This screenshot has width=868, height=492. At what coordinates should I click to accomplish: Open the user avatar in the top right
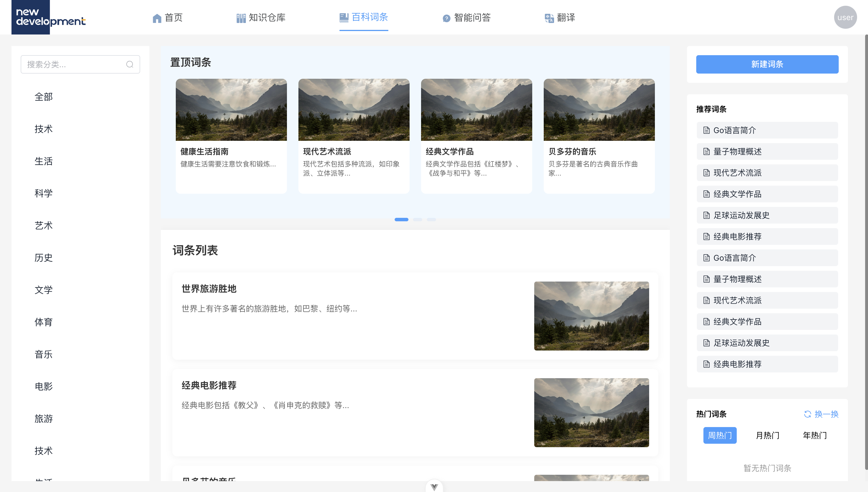coord(845,17)
